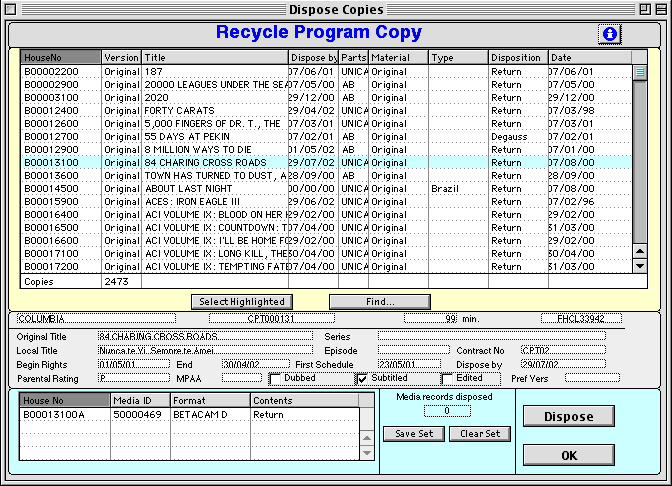Click Contents header in media list
This screenshot has height=486, width=672.
(305, 400)
